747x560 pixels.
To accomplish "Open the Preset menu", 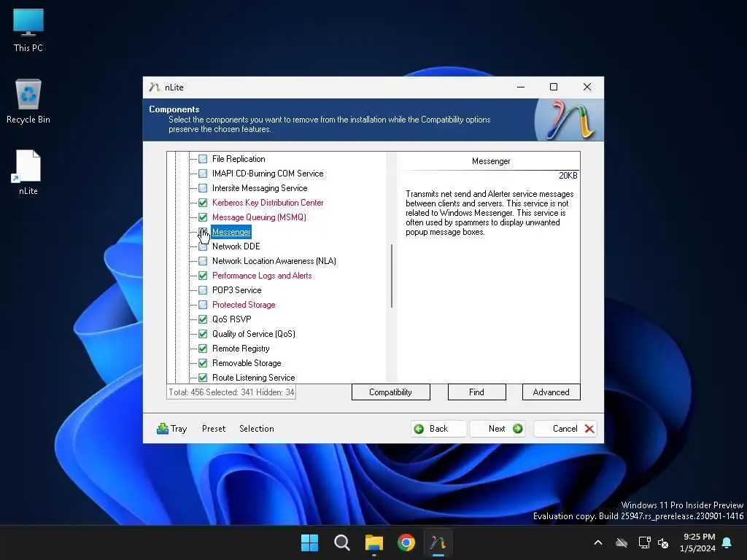I will click(214, 429).
